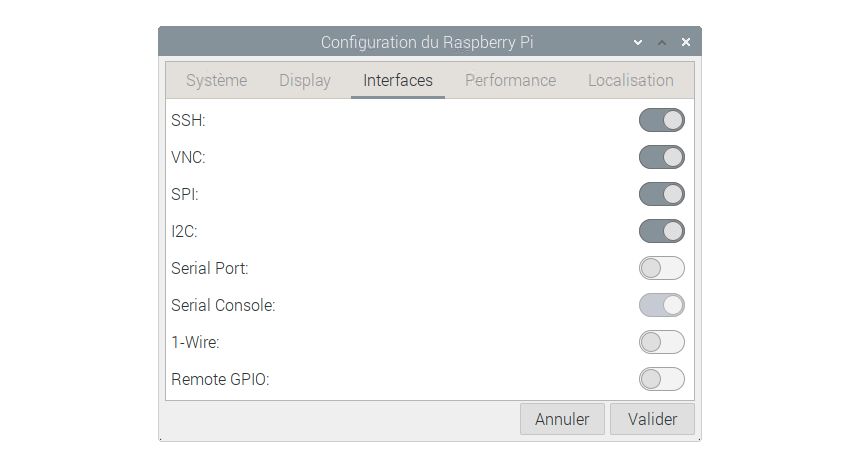Screen dimensions: 846x467
Task: Switch to the Display tab
Action: tap(305, 80)
